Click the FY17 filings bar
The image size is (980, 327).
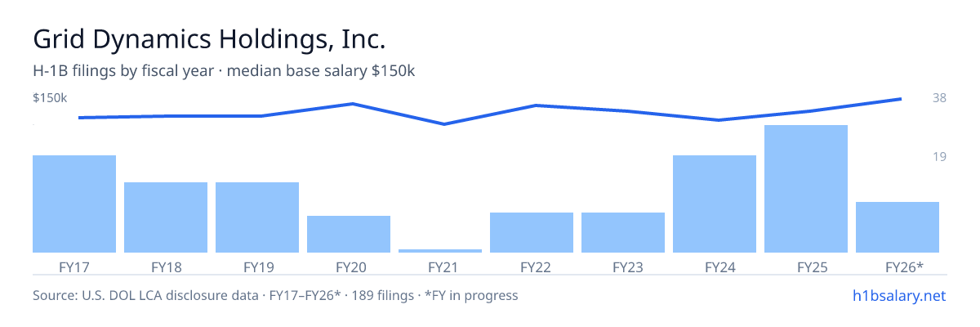pyautogui.click(x=74, y=204)
